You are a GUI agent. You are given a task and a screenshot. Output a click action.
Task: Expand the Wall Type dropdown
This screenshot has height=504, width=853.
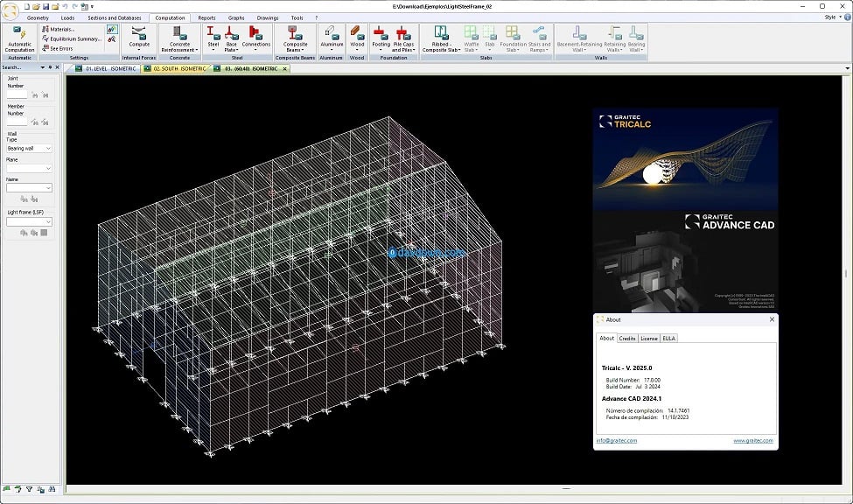[48, 148]
